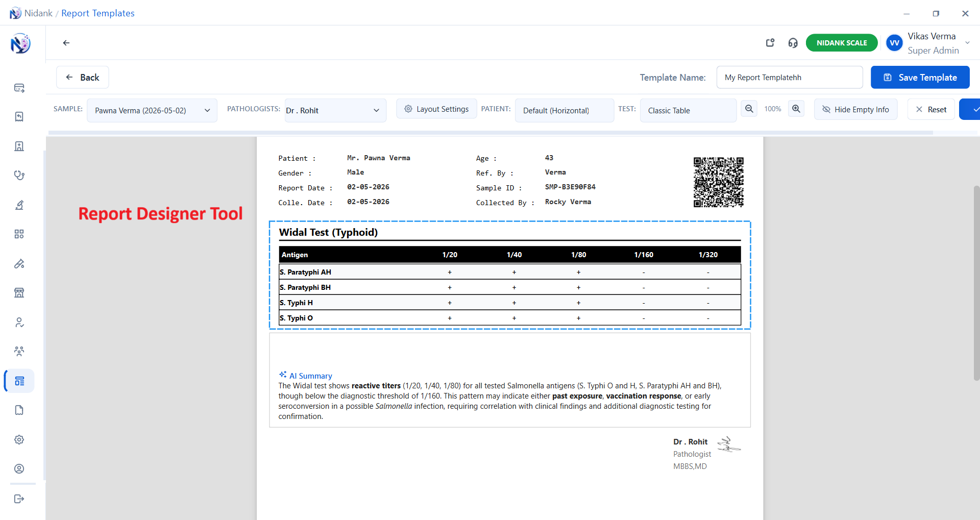Click the Reset button
Screen dimensions: 980x520
pos(931,110)
